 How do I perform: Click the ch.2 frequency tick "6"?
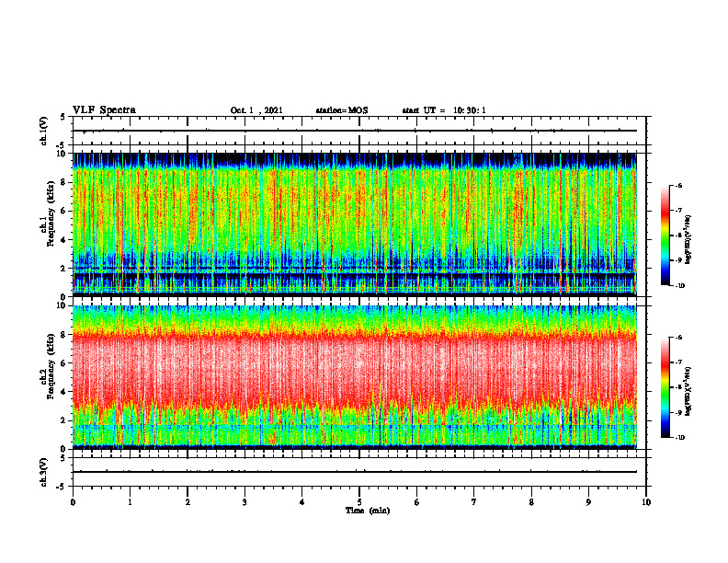tap(63, 362)
